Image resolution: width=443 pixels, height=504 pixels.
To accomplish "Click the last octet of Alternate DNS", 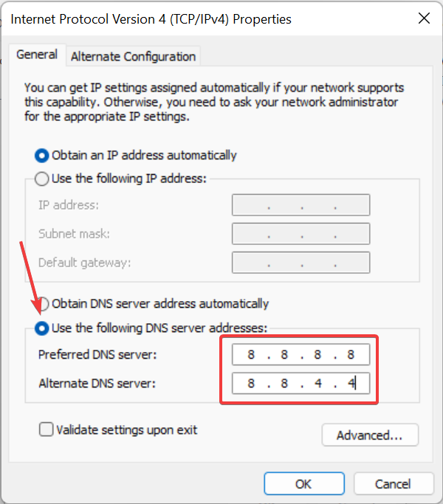I will [x=351, y=383].
